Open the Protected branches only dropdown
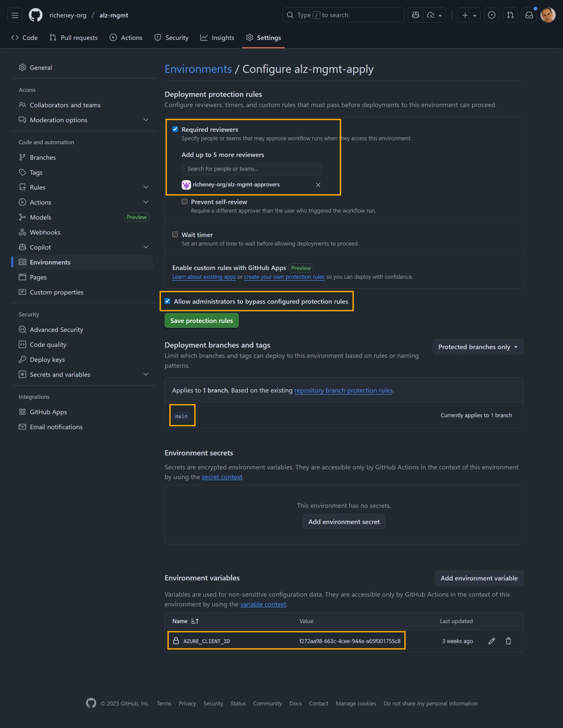This screenshot has width=563, height=728. (477, 347)
